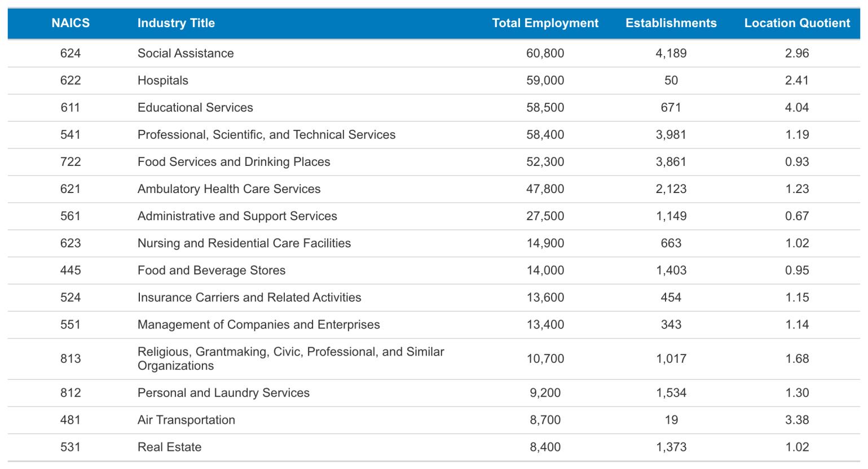Click Air Transportation location quotient 3.38
This screenshot has height=469, width=868.
coord(796,420)
